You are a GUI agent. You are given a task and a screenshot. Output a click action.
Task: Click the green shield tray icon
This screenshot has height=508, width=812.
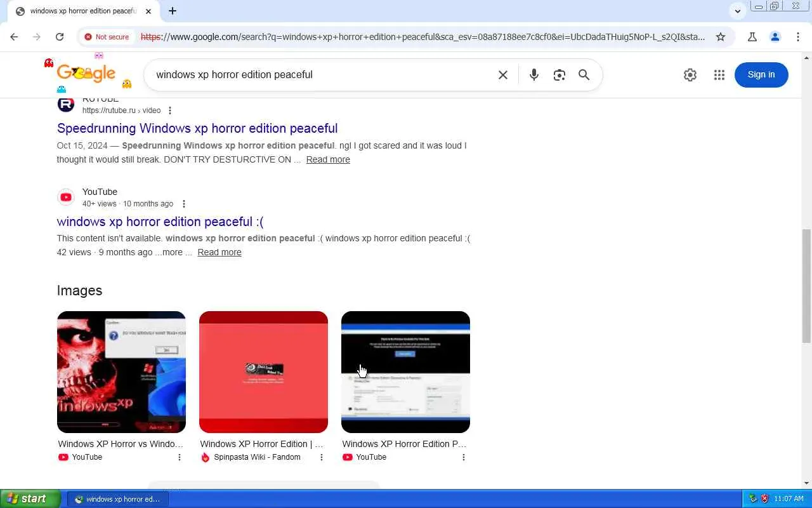[x=753, y=498]
